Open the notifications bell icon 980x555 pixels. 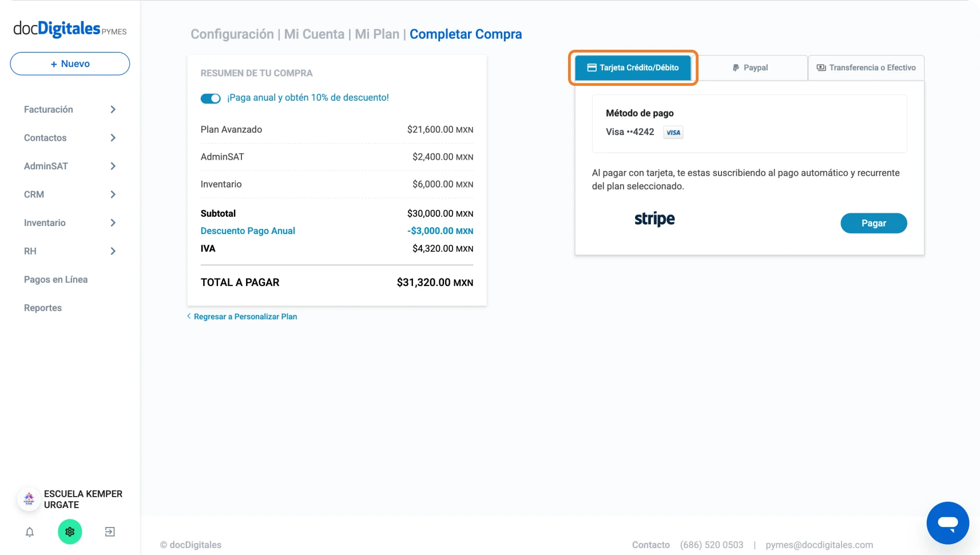click(x=30, y=532)
